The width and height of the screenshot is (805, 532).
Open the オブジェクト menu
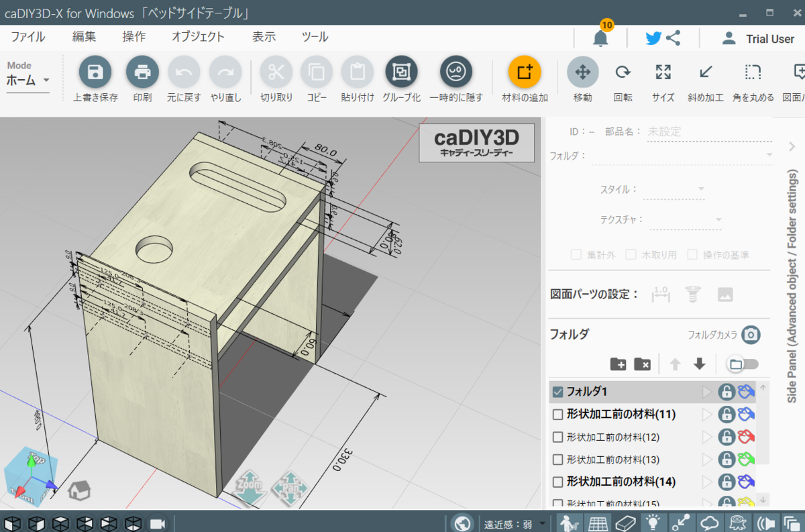click(x=198, y=37)
